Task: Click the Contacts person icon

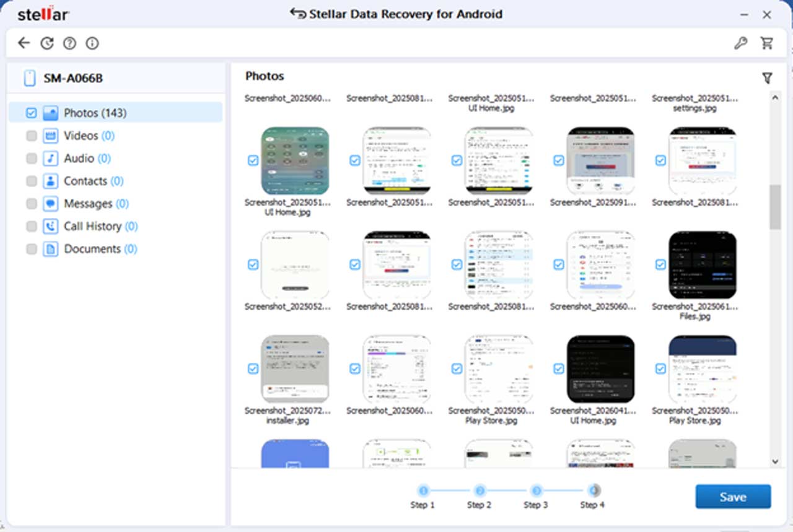Action: (50, 181)
